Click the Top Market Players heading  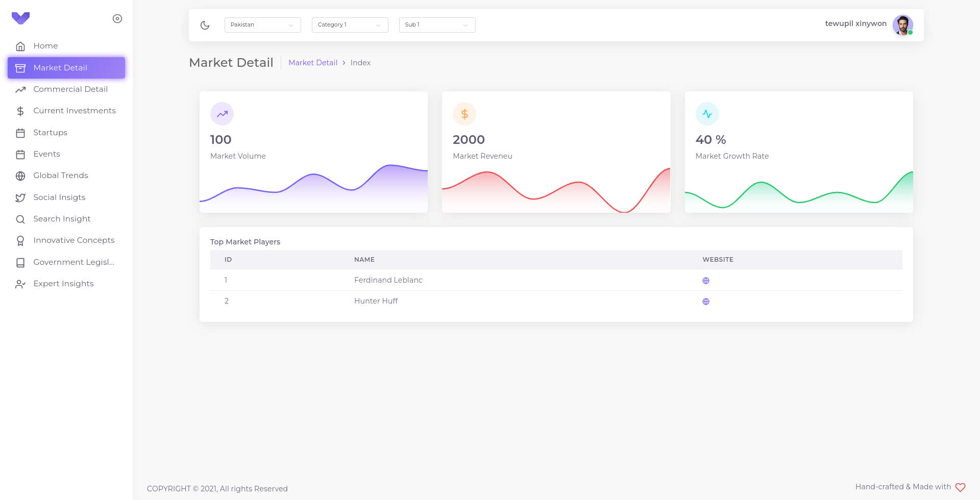pyautogui.click(x=245, y=242)
